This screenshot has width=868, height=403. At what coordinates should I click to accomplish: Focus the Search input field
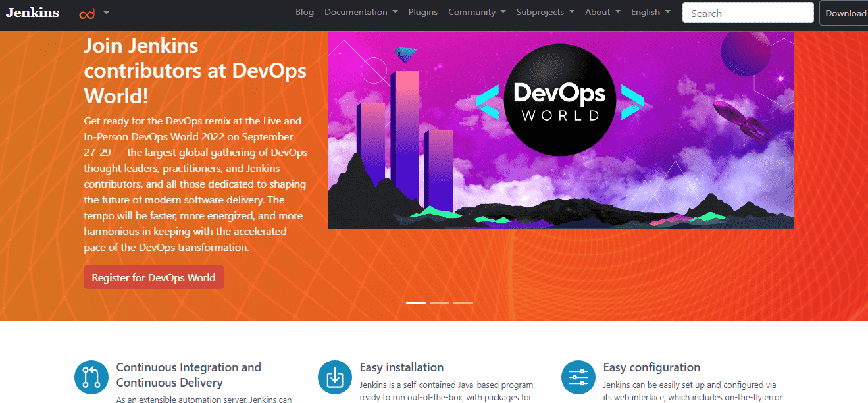coord(748,13)
